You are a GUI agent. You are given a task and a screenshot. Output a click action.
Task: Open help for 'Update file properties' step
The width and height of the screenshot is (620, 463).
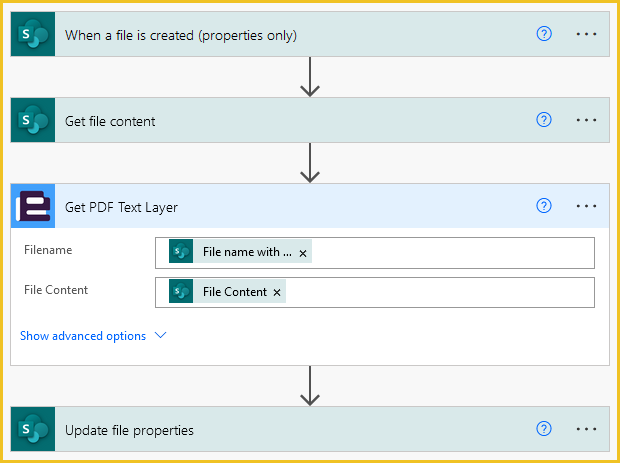pyautogui.click(x=544, y=429)
